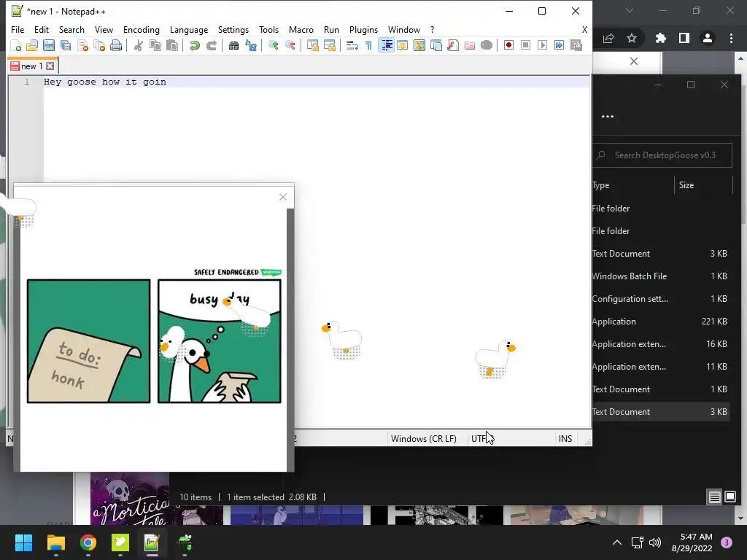Open Chrome extensions puzzle icon

[661, 38]
